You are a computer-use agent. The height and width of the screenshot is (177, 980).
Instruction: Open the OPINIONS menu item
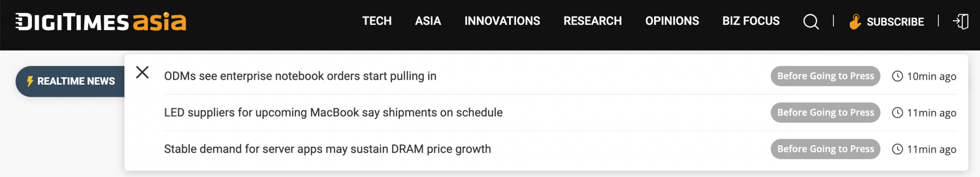pos(672,21)
